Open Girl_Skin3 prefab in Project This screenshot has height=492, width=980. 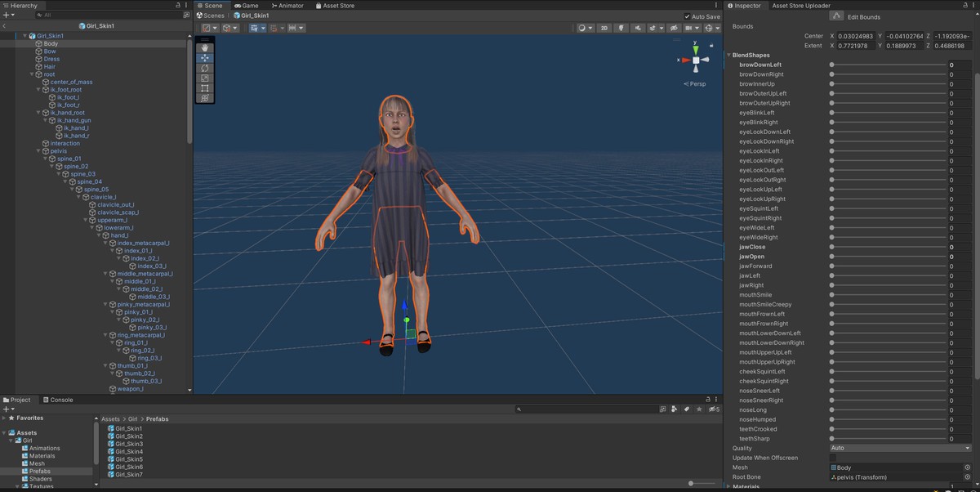[129, 444]
